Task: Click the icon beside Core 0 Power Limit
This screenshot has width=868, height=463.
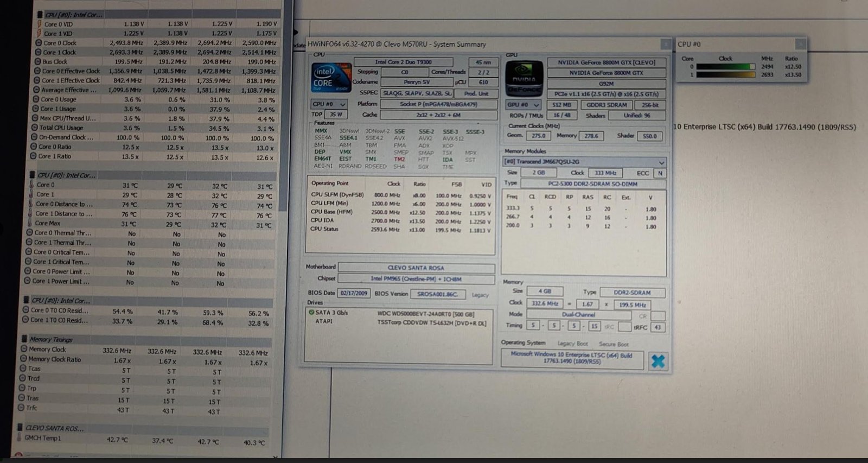Action: point(28,271)
